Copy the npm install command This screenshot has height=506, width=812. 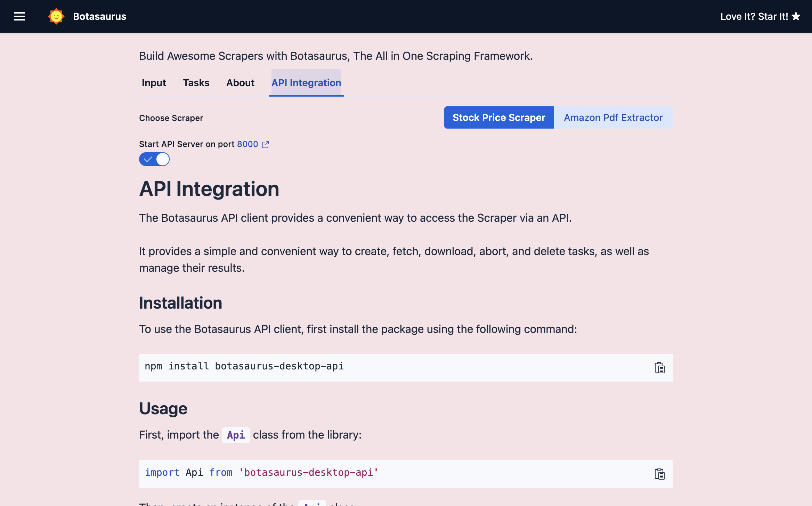coord(659,368)
